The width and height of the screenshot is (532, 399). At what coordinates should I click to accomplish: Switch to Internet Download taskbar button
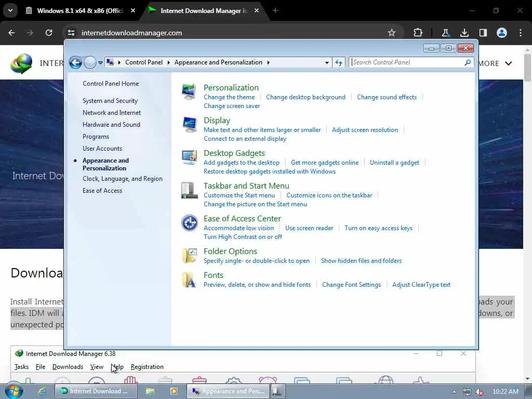96,391
